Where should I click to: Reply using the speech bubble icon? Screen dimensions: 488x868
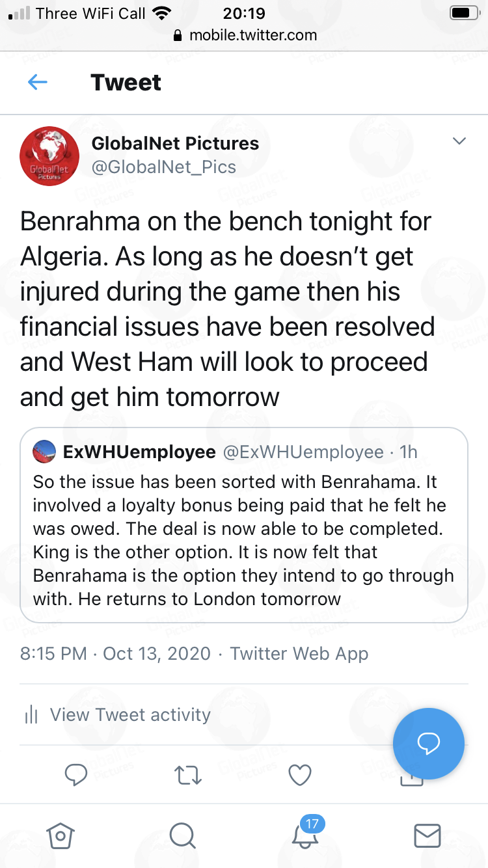[x=76, y=774]
